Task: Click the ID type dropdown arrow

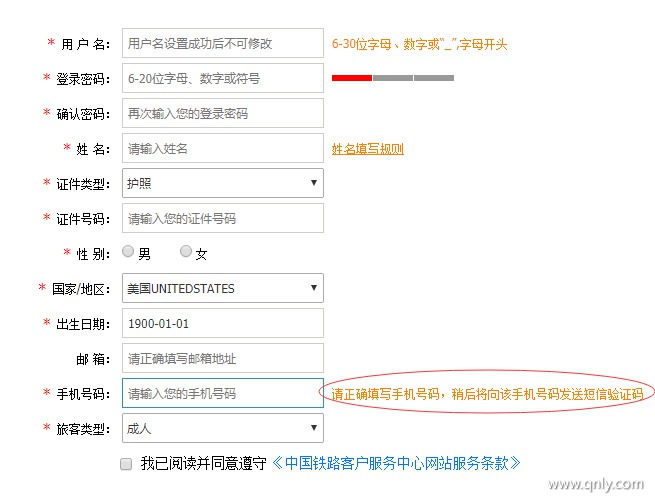Action: (313, 183)
